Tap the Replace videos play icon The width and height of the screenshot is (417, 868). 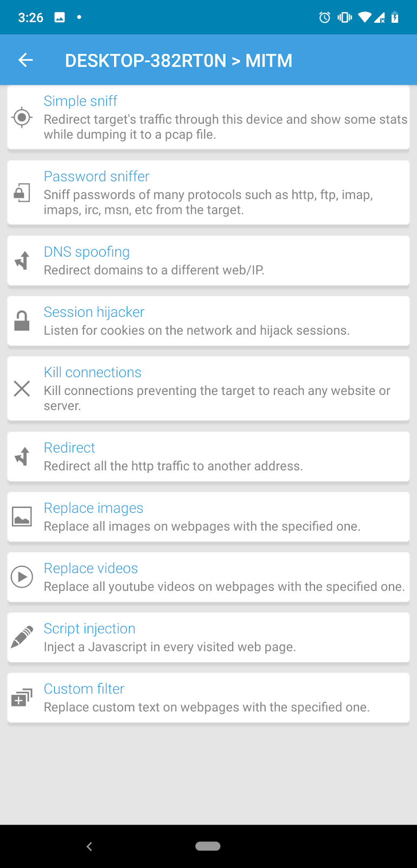[x=22, y=577]
